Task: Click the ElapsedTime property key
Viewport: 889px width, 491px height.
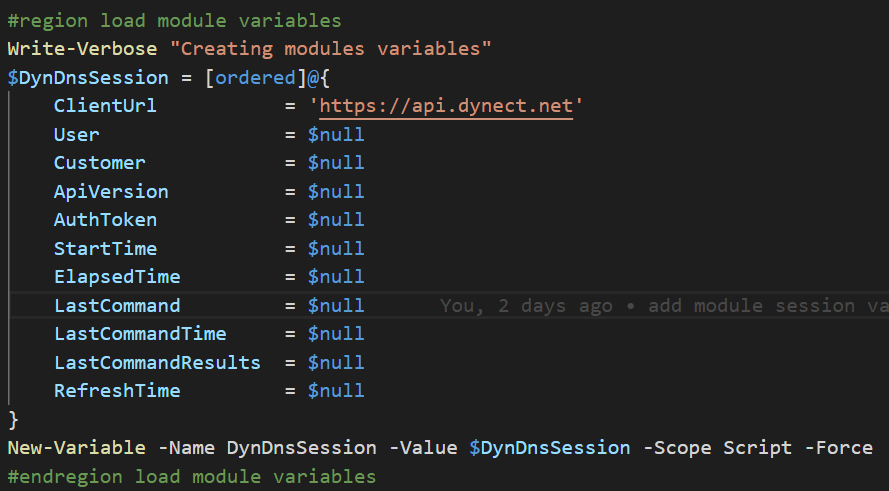Action: (117, 277)
